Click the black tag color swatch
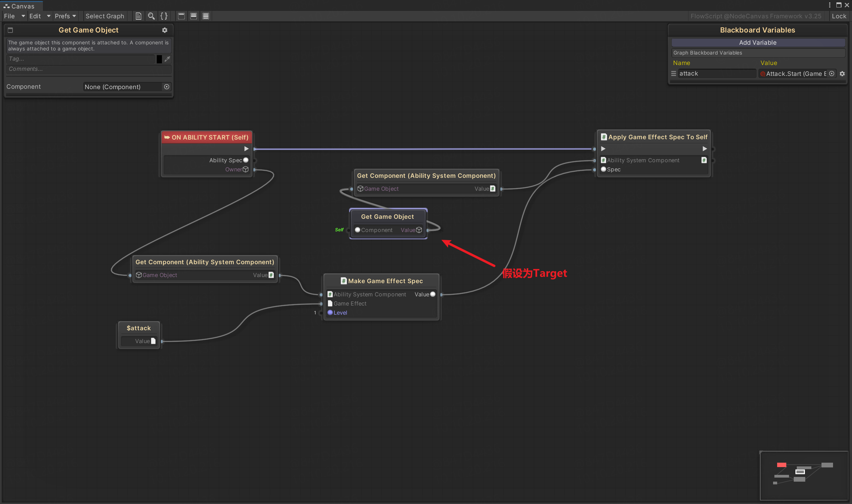This screenshot has width=852, height=504. (x=159, y=59)
